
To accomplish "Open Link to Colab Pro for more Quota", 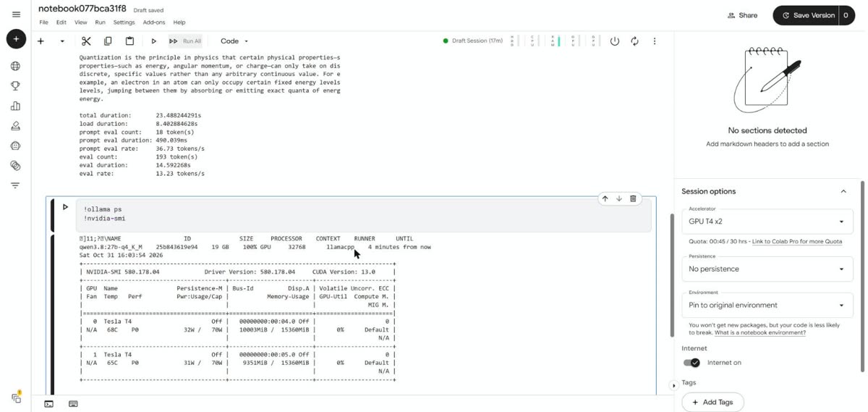I will coord(797,241).
